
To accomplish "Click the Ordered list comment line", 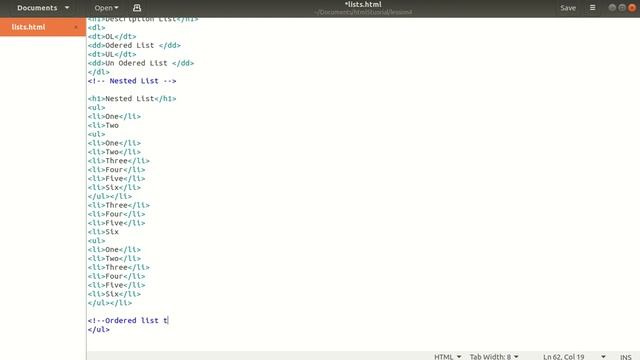I will pyautogui.click(x=128, y=320).
